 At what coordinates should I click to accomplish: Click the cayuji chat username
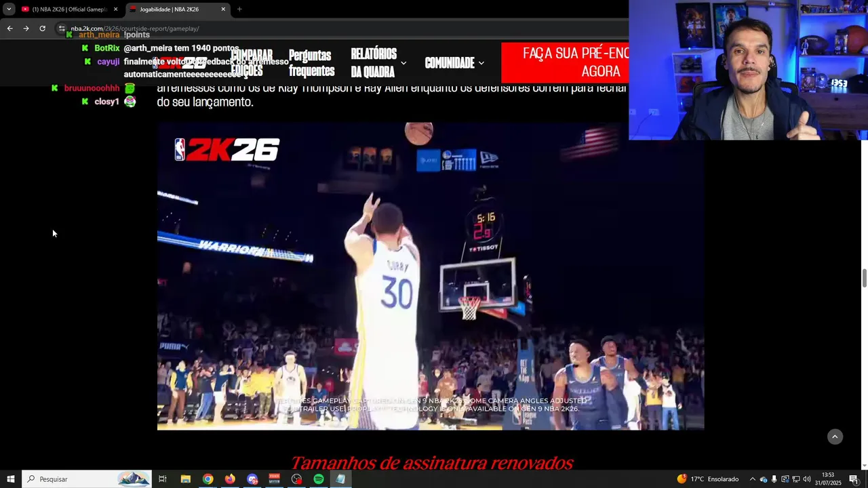[x=108, y=62]
